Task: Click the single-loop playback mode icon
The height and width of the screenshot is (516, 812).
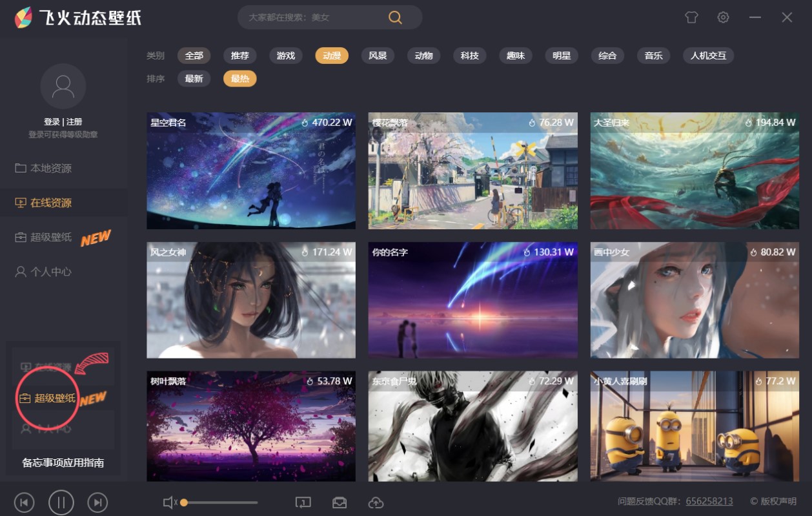Action: 303,502
